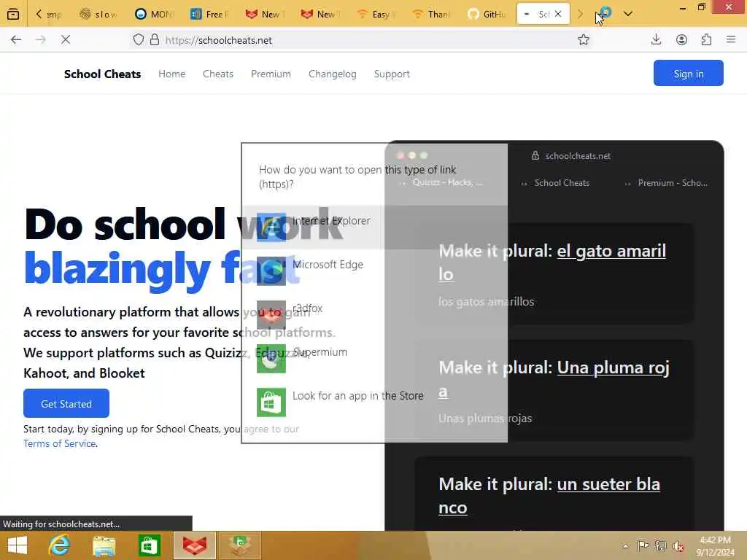
Task: Click the Get Started button
Action: click(x=66, y=403)
